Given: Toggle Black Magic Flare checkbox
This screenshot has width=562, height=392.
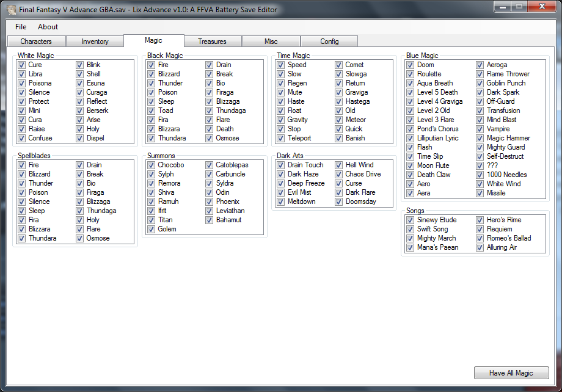Looking at the screenshot, I should pyautogui.click(x=209, y=120).
